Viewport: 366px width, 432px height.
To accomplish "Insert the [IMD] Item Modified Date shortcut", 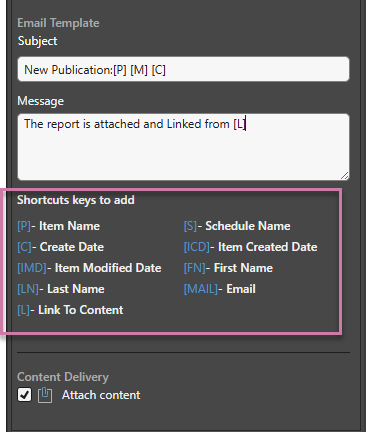I will [x=89, y=268].
